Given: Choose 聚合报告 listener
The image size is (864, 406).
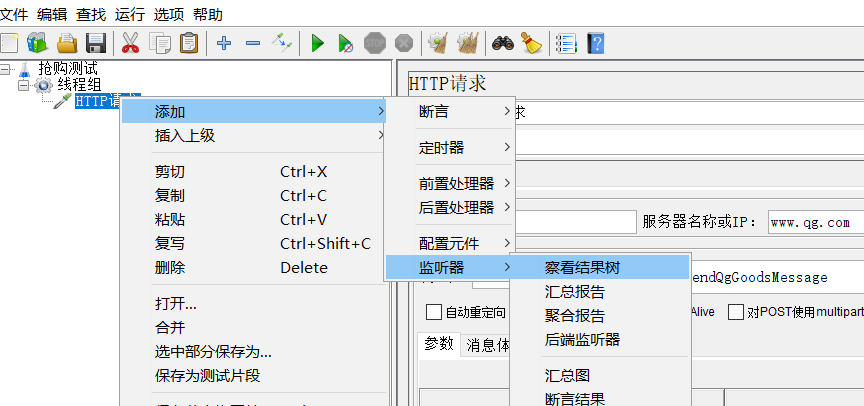Looking at the screenshot, I should (600, 316).
